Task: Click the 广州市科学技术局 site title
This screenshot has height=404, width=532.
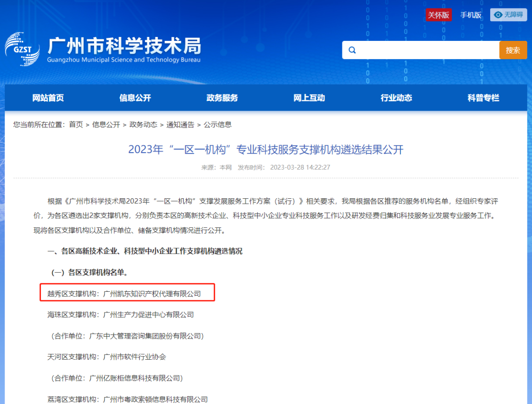Action: [x=125, y=45]
